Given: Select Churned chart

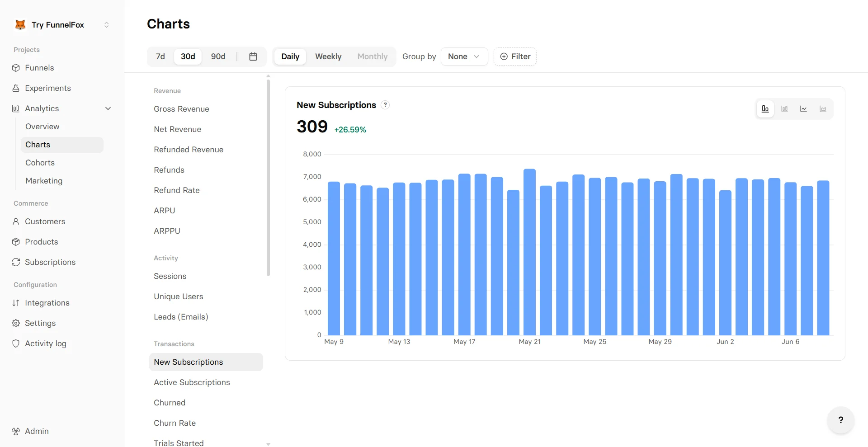Looking at the screenshot, I should coord(206,403).
